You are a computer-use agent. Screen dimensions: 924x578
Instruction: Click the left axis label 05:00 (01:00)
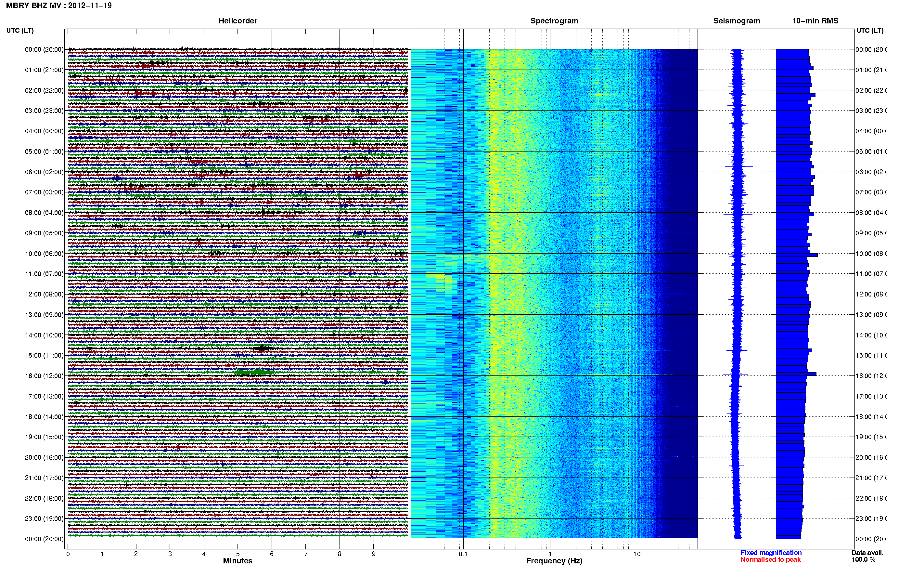[x=44, y=151]
